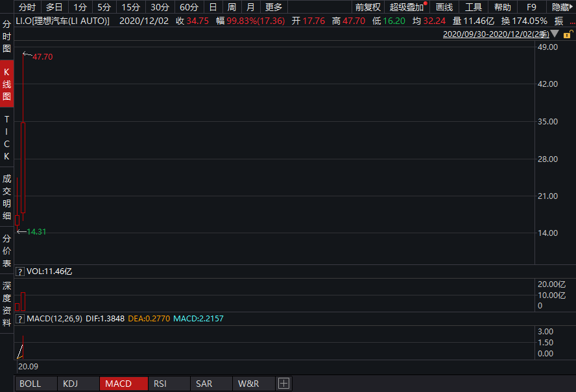Select the 60分 period
The height and width of the screenshot is (392, 576).
pos(189,7)
